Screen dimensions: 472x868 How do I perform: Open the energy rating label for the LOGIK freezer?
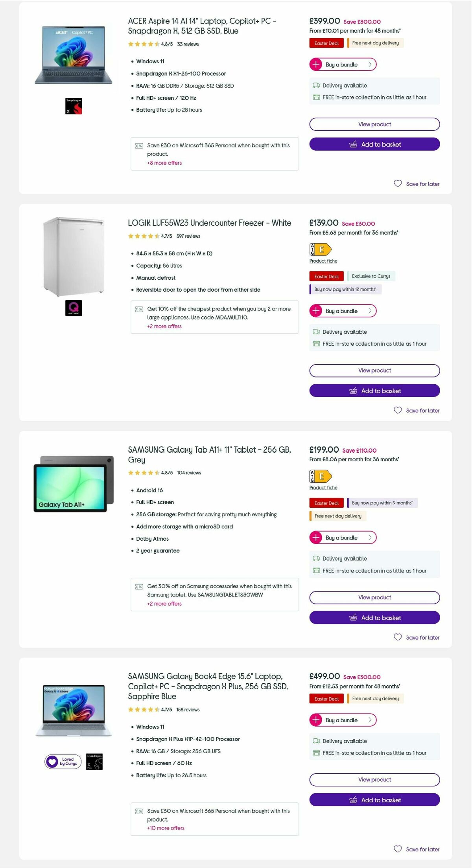(321, 249)
